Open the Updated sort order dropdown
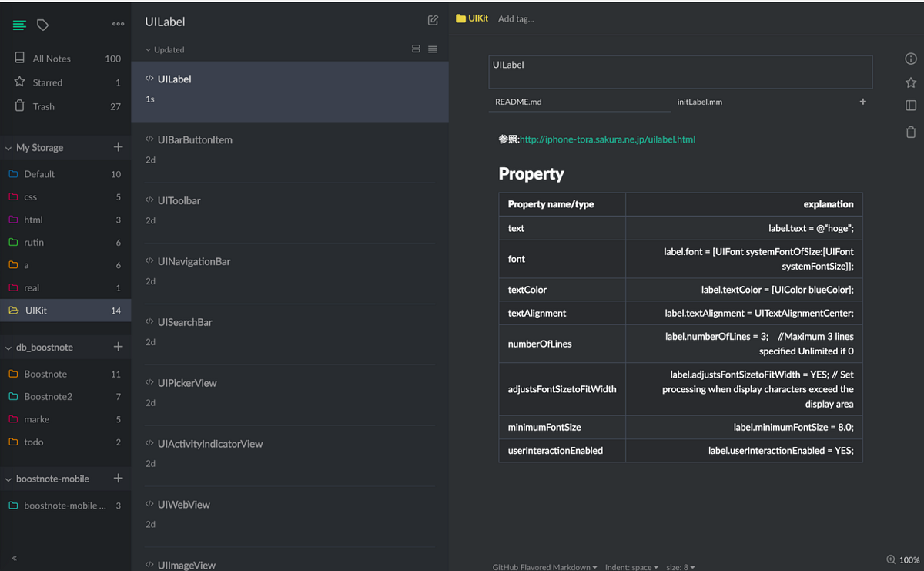The height and width of the screenshot is (571, 924). tap(164, 49)
